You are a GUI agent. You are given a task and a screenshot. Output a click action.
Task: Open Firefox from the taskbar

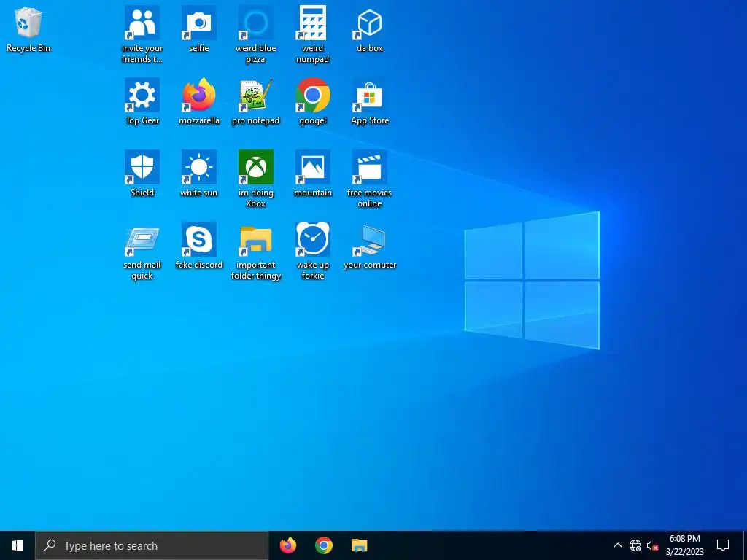[287, 545]
